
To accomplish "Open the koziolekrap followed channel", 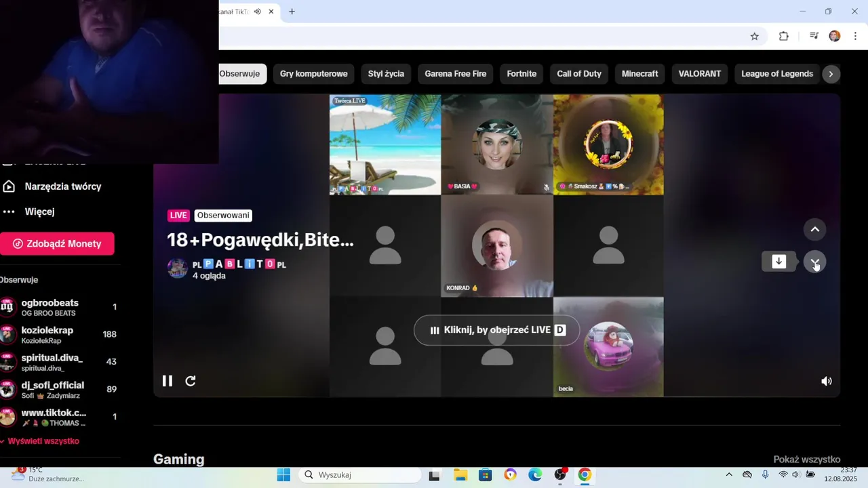I will tap(60, 335).
